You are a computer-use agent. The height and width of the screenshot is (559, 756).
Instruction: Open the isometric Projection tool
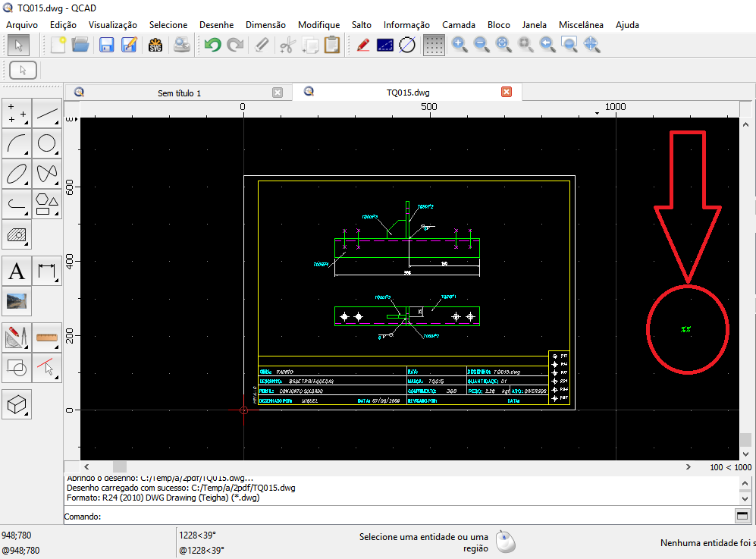(x=17, y=404)
